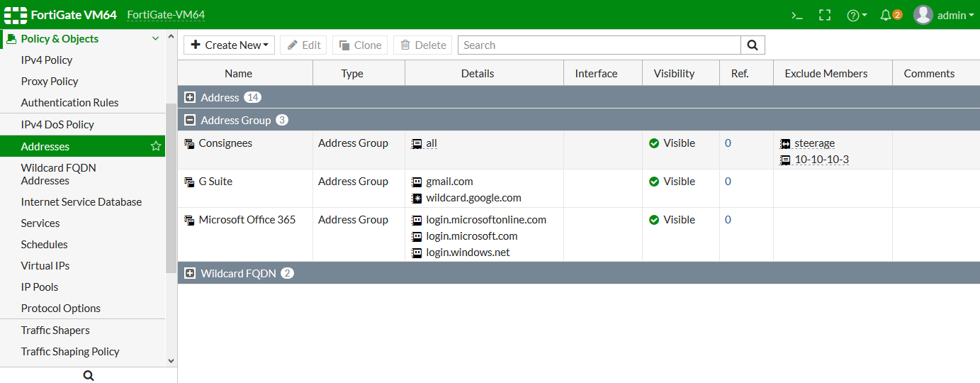Collapse the Address Group section
The width and height of the screenshot is (980, 383).
pos(190,121)
